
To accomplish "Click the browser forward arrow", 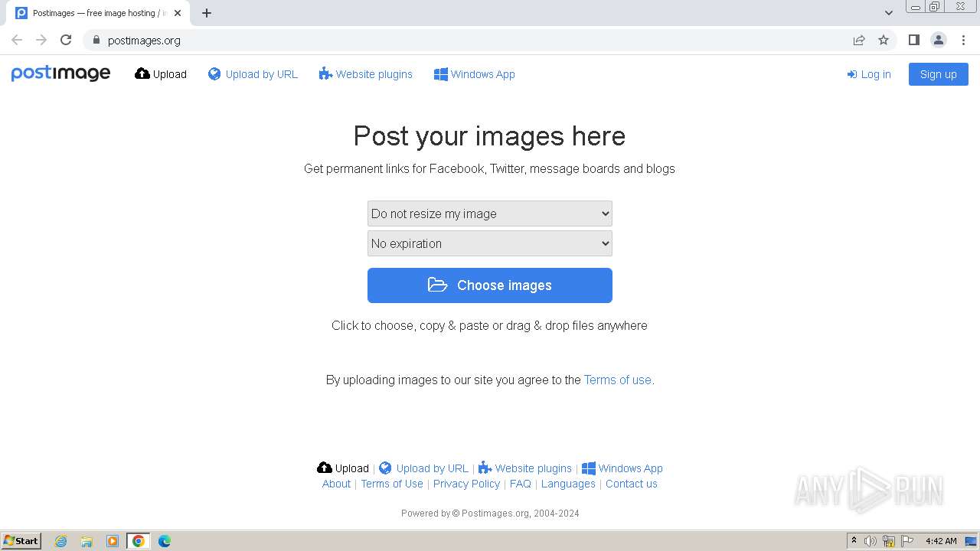I will point(41,40).
